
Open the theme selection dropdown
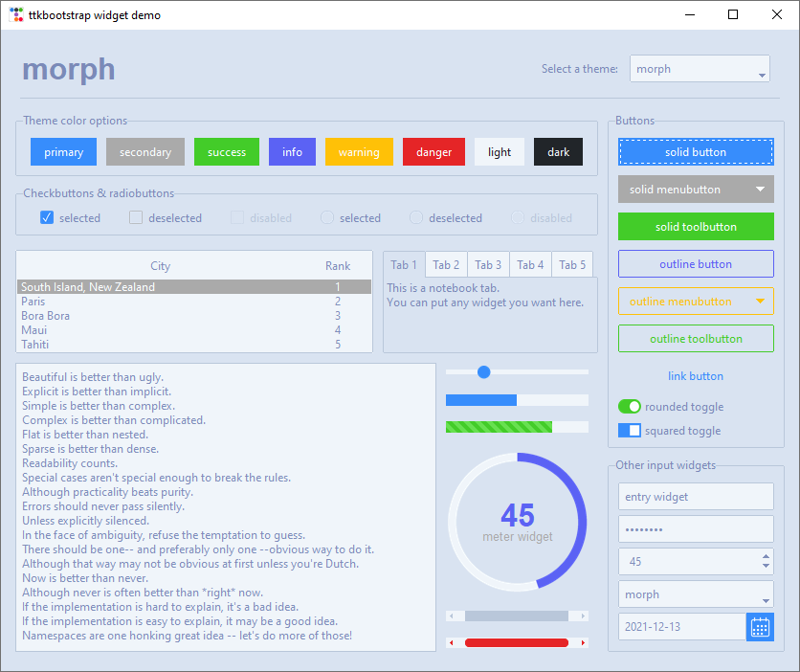[760, 68]
